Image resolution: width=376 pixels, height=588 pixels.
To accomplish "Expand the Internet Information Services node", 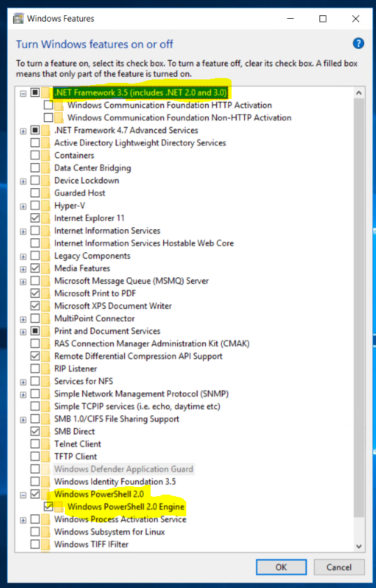I will click(x=23, y=232).
